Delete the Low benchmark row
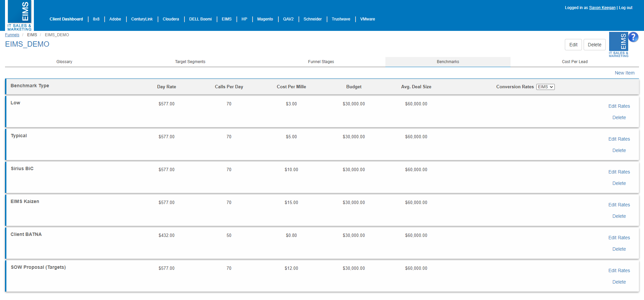 [x=619, y=117]
